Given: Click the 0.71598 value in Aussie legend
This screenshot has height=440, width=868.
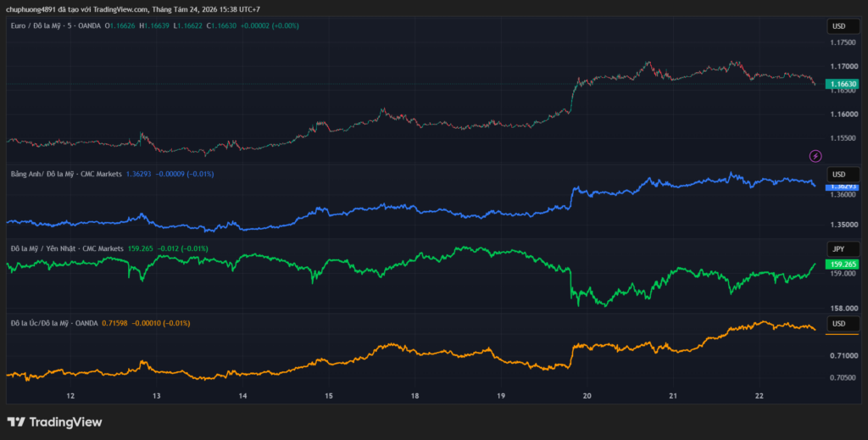Looking at the screenshot, I should pos(115,323).
